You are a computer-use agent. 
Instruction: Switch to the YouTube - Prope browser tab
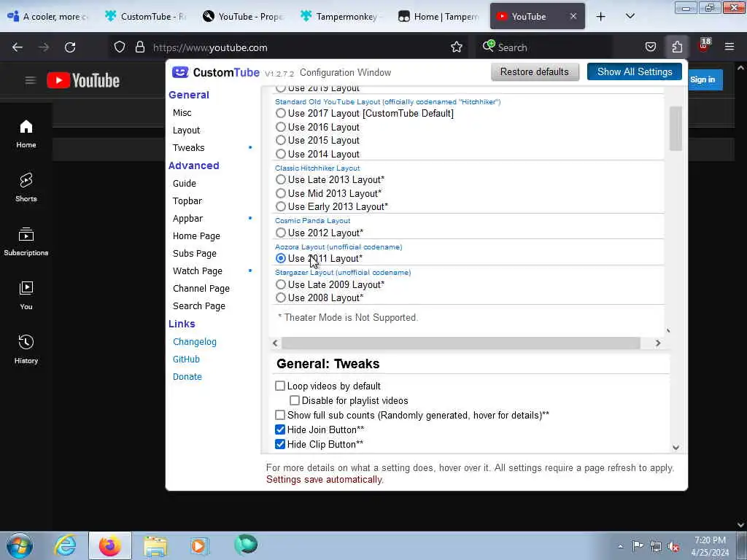243,17
